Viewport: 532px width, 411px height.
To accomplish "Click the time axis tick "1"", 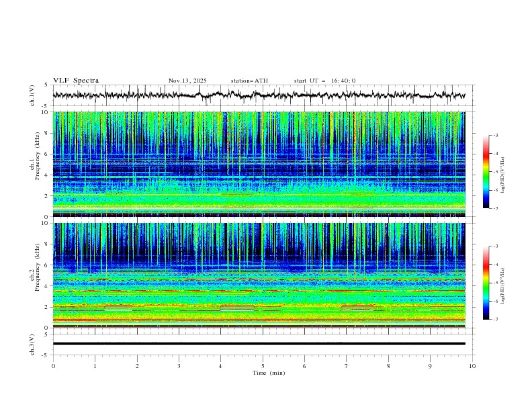I will click(95, 366).
